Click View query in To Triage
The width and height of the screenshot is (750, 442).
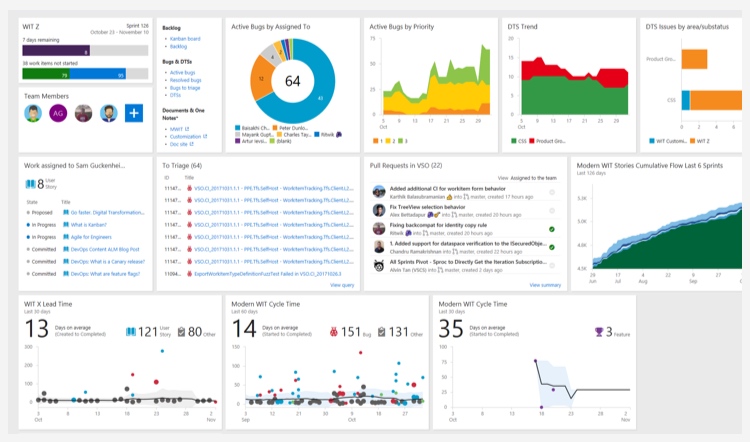(342, 285)
